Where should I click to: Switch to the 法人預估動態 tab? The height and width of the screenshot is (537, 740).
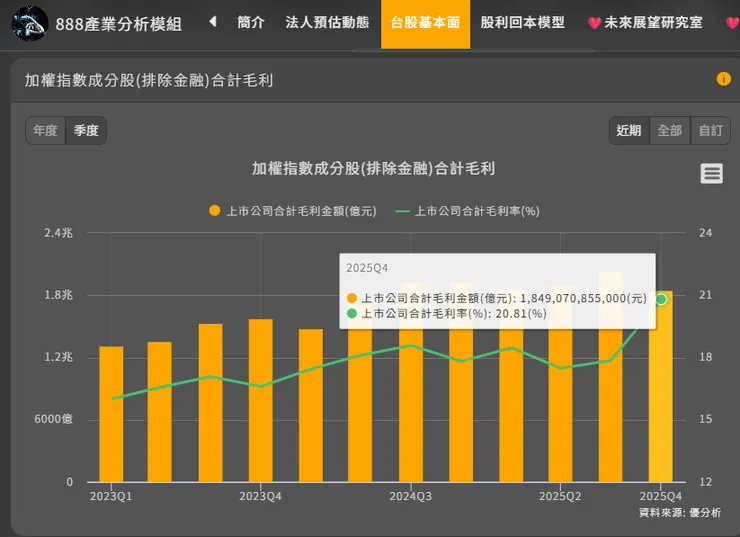(327, 22)
